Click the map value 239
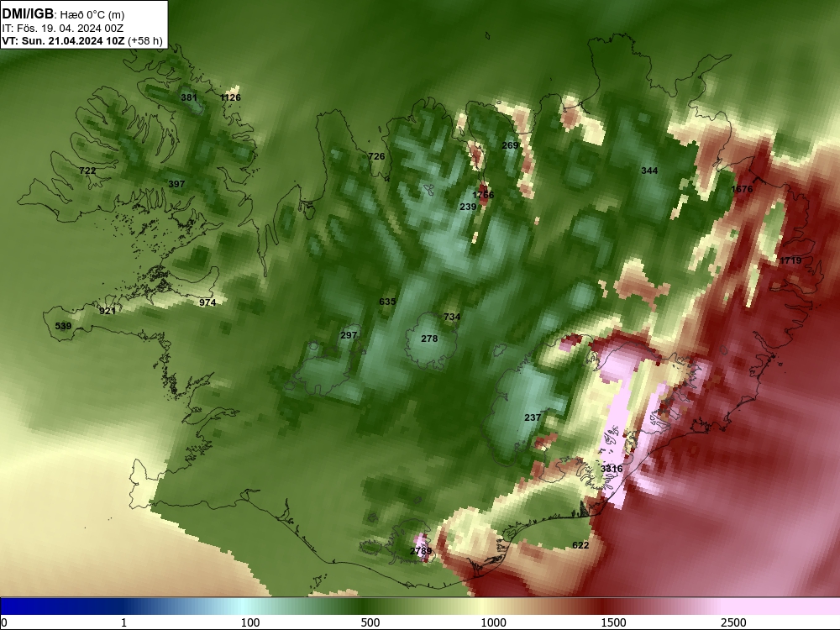The width and height of the screenshot is (840, 630). coord(468,207)
